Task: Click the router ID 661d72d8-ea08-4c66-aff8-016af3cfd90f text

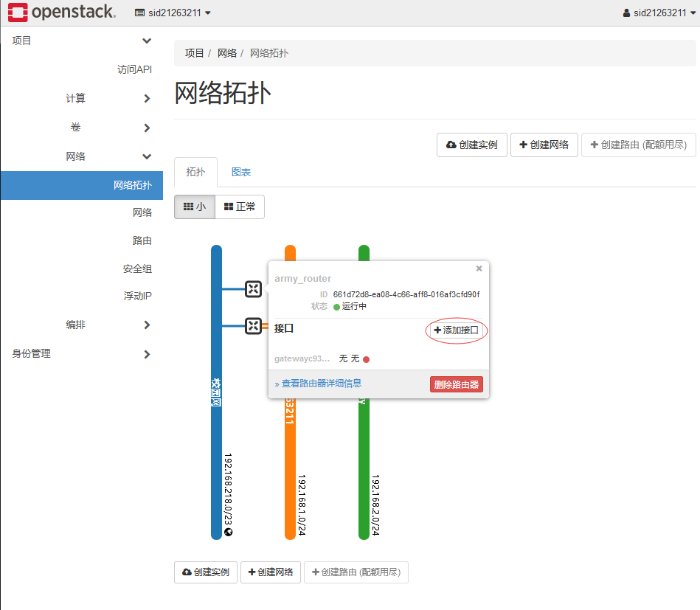Action: pos(406,294)
